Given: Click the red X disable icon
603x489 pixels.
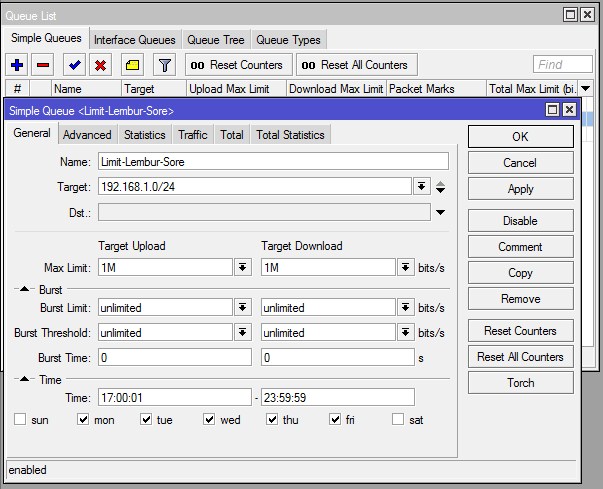Looking at the screenshot, I should (x=100, y=65).
